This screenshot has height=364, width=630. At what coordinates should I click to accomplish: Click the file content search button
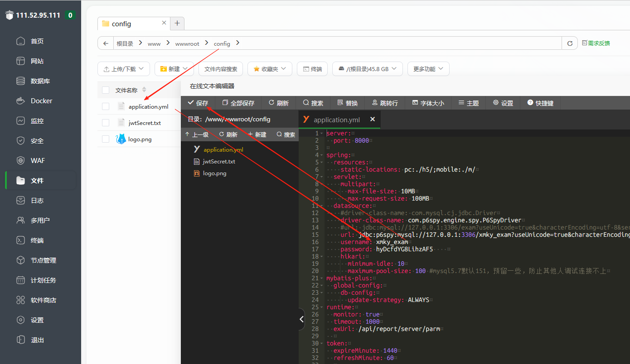(221, 69)
